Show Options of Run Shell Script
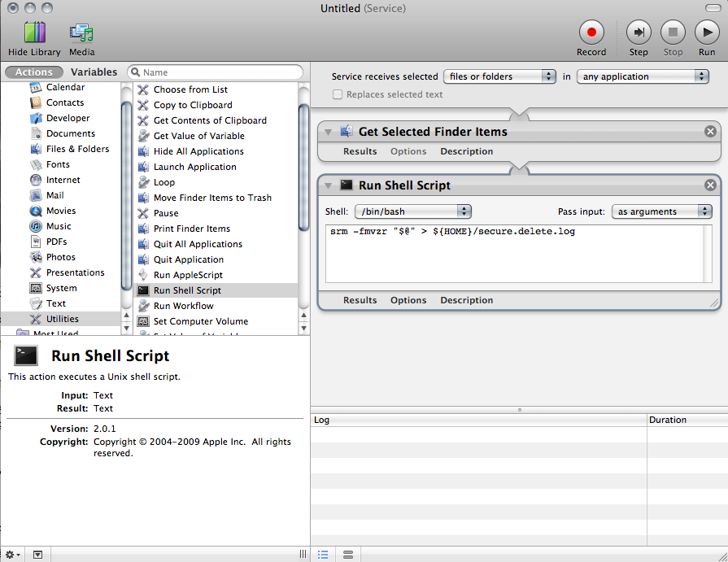Image resolution: width=728 pixels, height=562 pixels. point(408,300)
